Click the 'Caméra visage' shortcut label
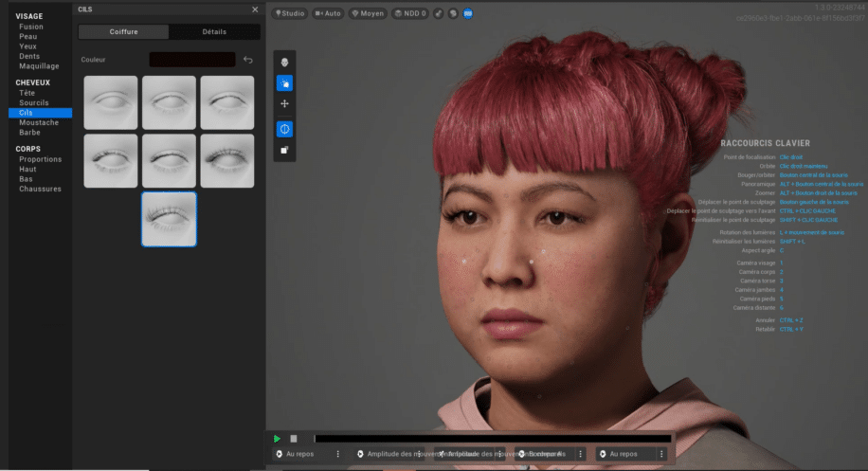 tap(756, 263)
